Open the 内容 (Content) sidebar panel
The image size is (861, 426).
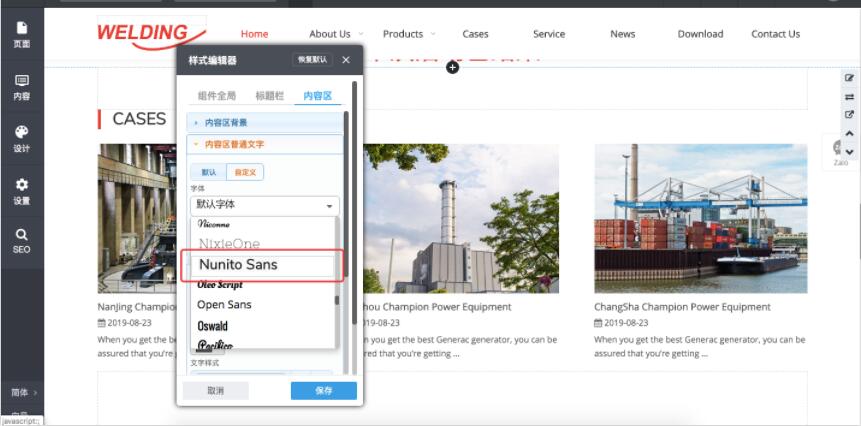point(21,87)
